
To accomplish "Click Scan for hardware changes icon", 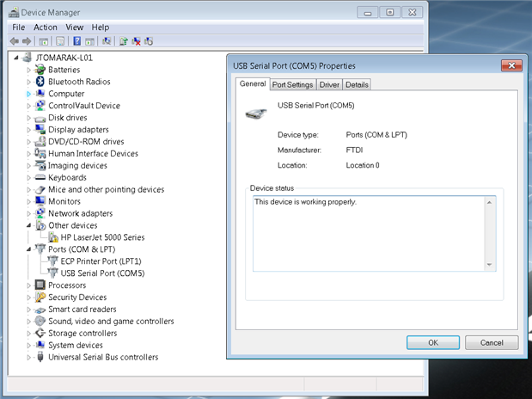I will pos(107,41).
